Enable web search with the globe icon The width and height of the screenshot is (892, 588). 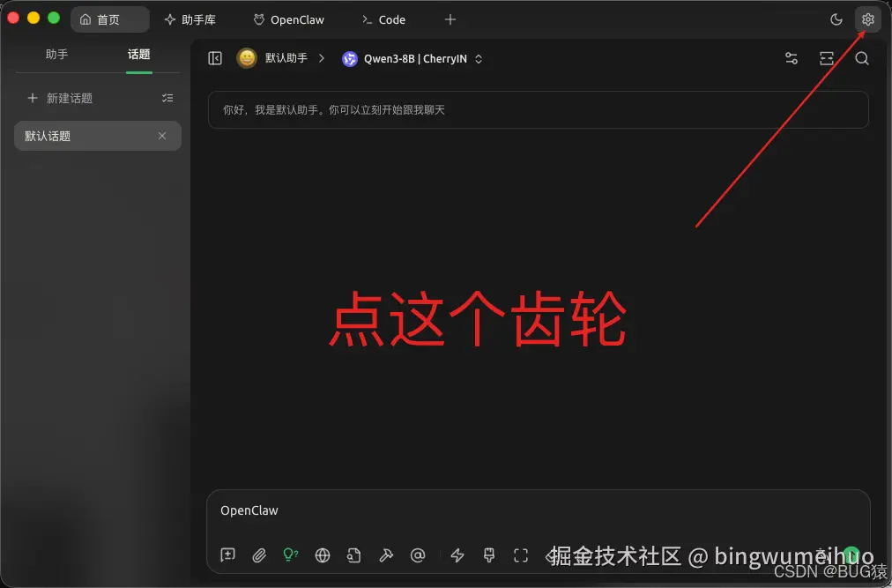[x=322, y=555]
